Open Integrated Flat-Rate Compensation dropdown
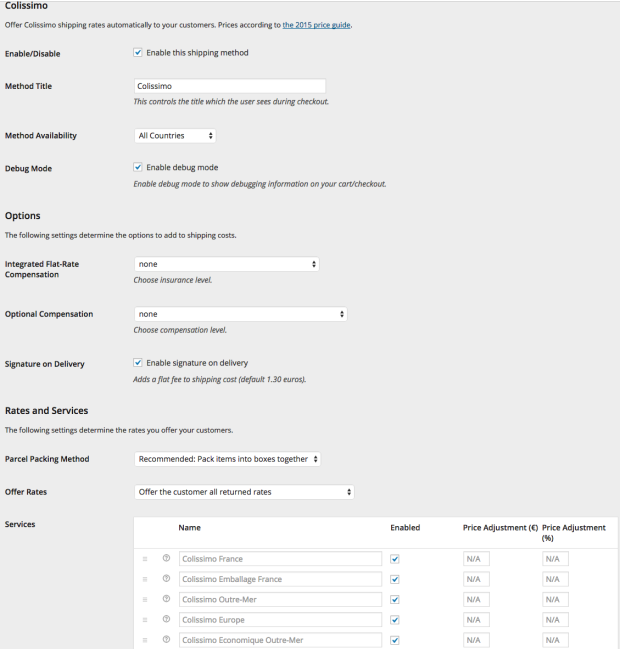Image resolution: width=620 pixels, height=649 pixels. (x=227, y=264)
